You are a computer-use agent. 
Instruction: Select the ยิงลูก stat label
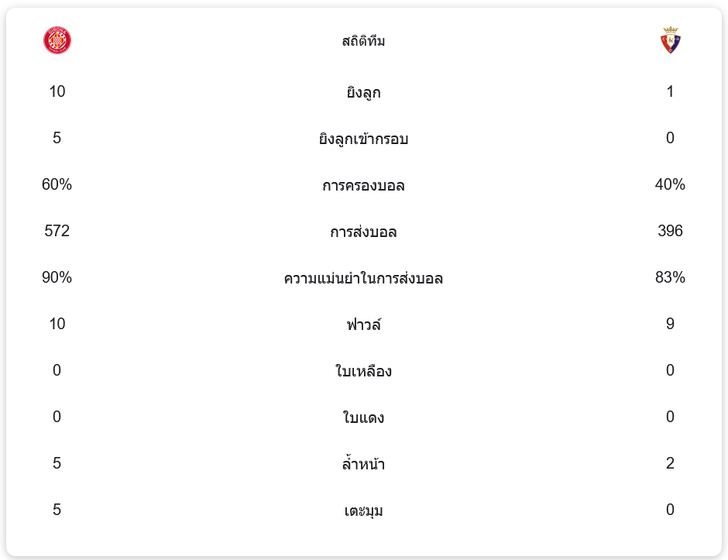coord(363,93)
